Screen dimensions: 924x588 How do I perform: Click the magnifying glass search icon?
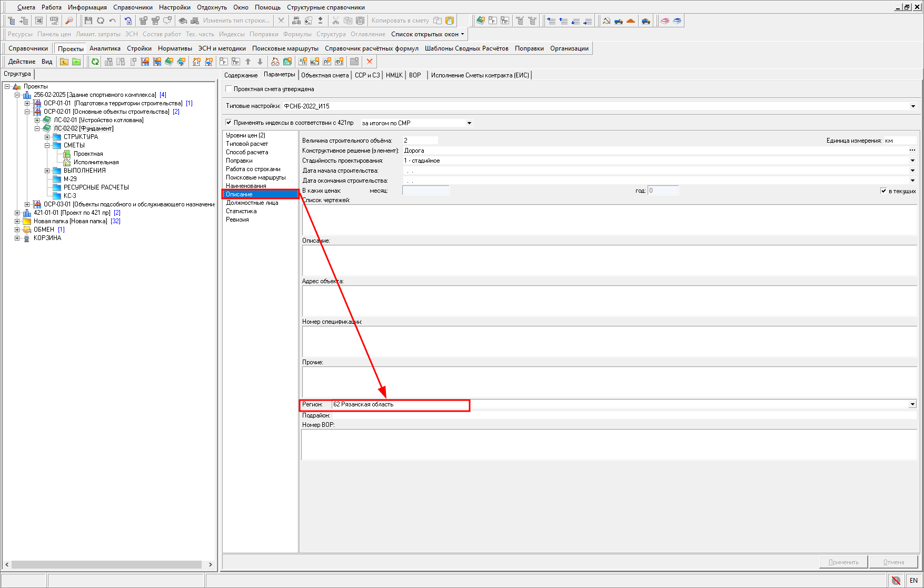click(x=69, y=21)
